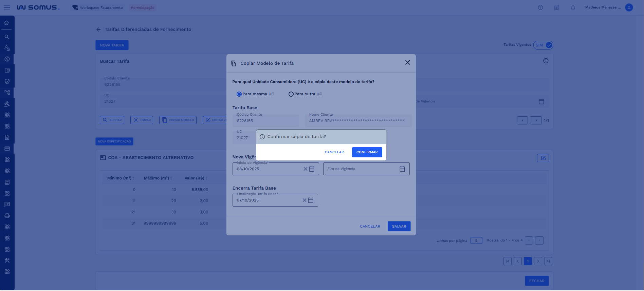The width and height of the screenshot is (644, 291).
Task: Click the hamburger menu icon
Action: pyautogui.click(x=7, y=7)
